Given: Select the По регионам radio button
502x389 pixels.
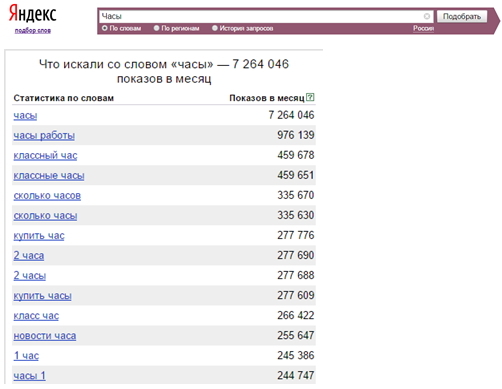Looking at the screenshot, I should [x=156, y=28].
